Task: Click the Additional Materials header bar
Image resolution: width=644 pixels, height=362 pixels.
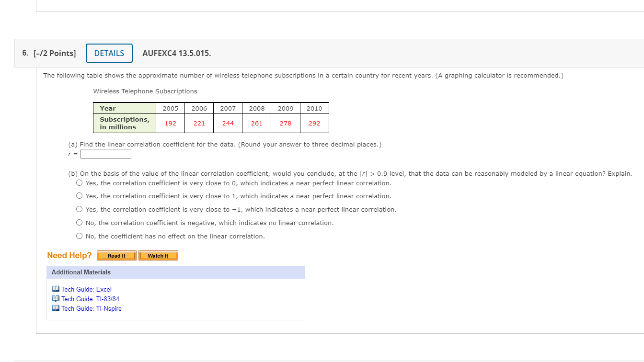Action: point(80,272)
